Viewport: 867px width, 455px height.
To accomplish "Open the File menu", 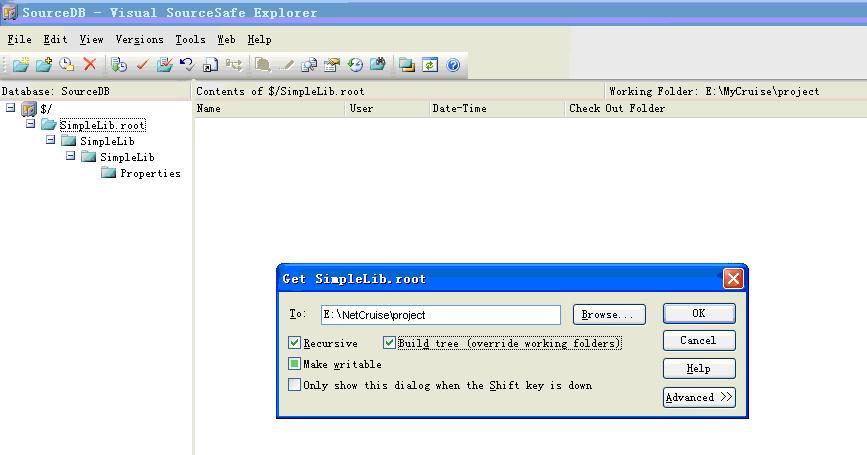I will 19,39.
